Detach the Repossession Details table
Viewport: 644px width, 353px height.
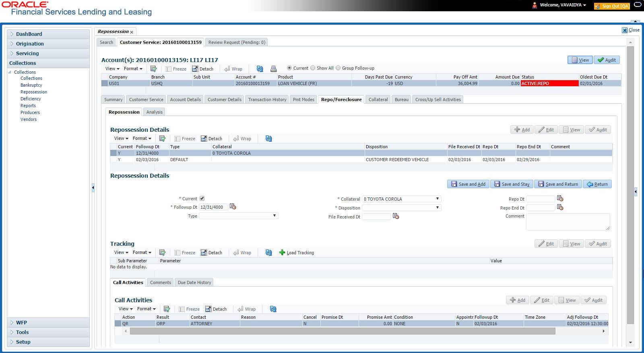click(x=211, y=139)
